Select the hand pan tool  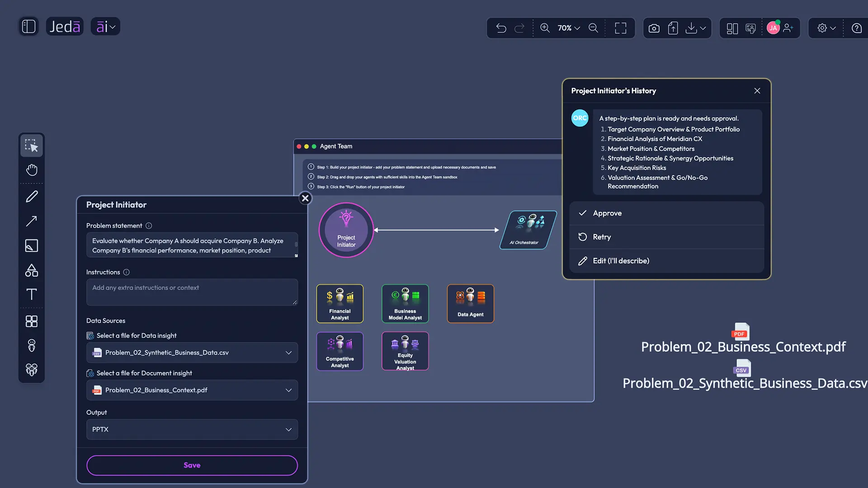point(31,170)
